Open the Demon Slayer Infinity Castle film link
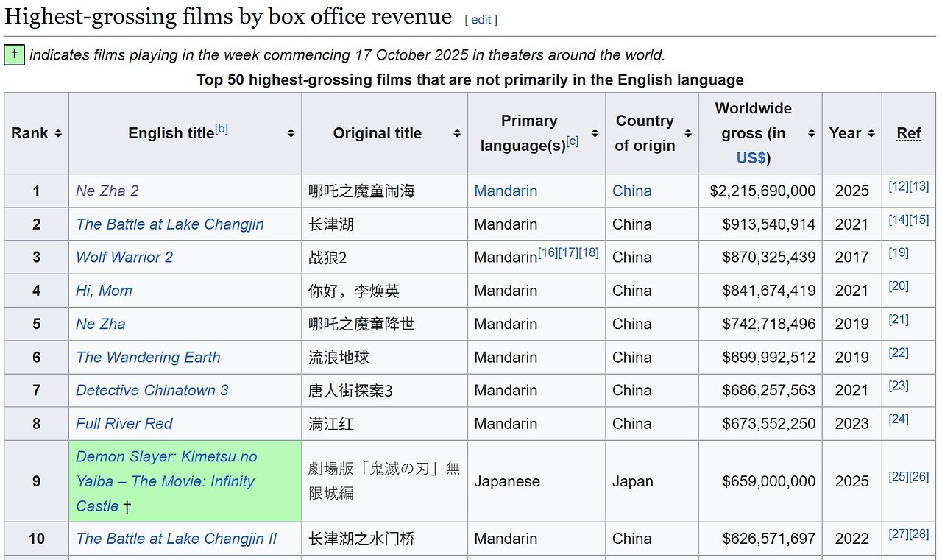Viewport: 942px width, 560px height. click(166, 481)
